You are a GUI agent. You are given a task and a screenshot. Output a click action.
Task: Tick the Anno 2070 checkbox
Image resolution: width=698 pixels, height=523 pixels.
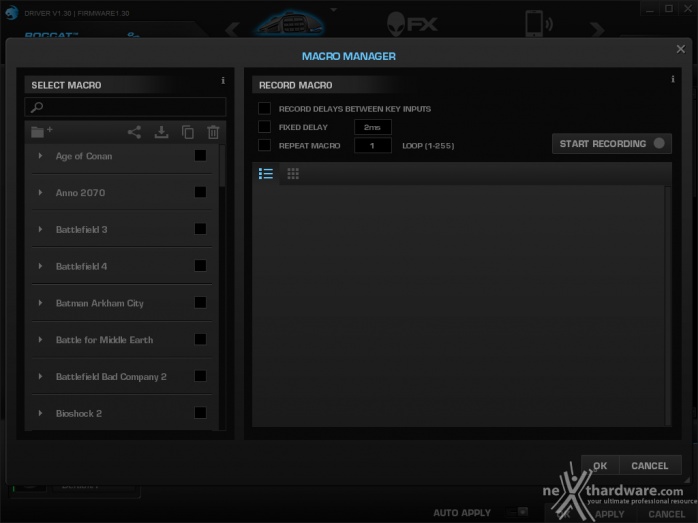[200, 192]
